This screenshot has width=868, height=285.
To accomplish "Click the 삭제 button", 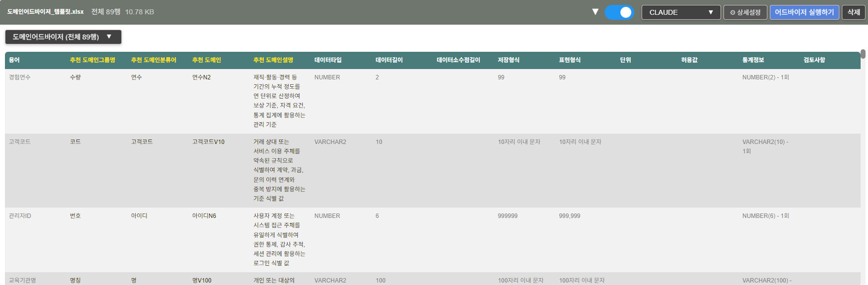I will (x=853, y=12).
